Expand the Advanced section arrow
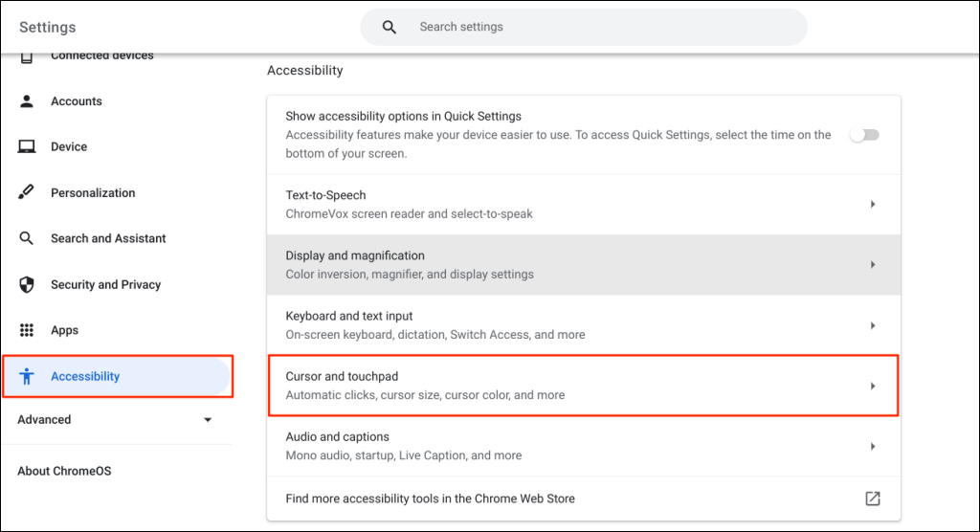Screen dimensions: 980x532 point(208,420)
